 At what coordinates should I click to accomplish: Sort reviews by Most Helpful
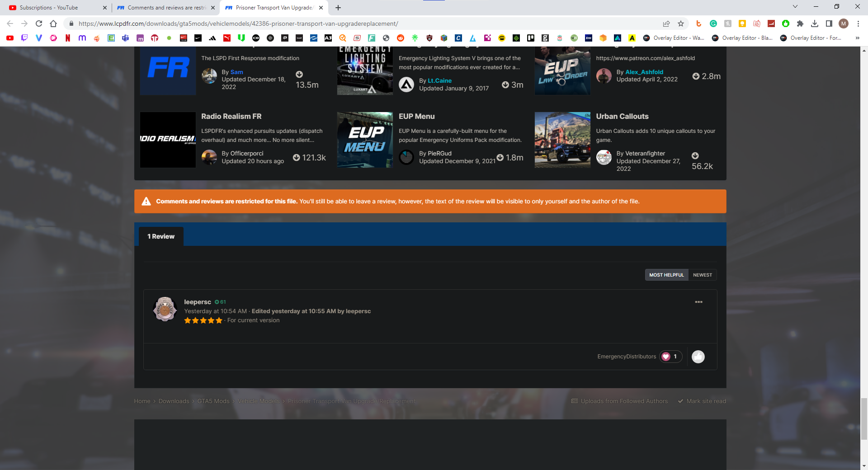pos(666,275)
